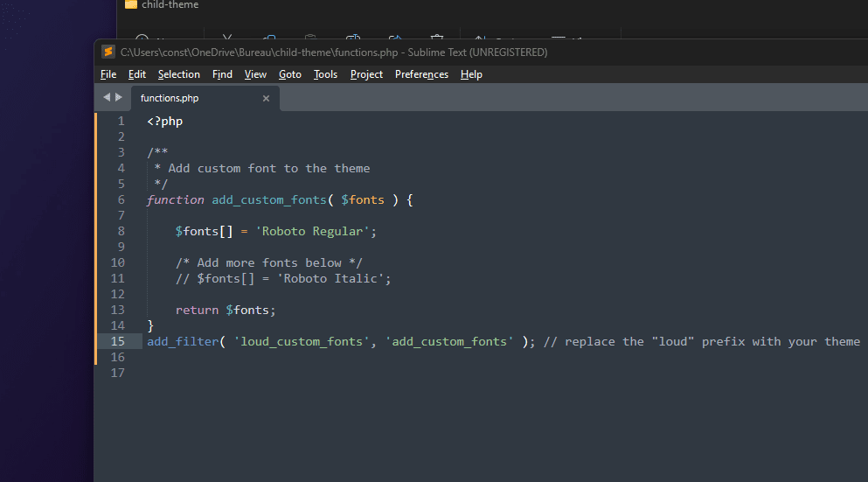The image size is (868, 482).
Task: Open the View menu
Action: (x=255, y=74)
